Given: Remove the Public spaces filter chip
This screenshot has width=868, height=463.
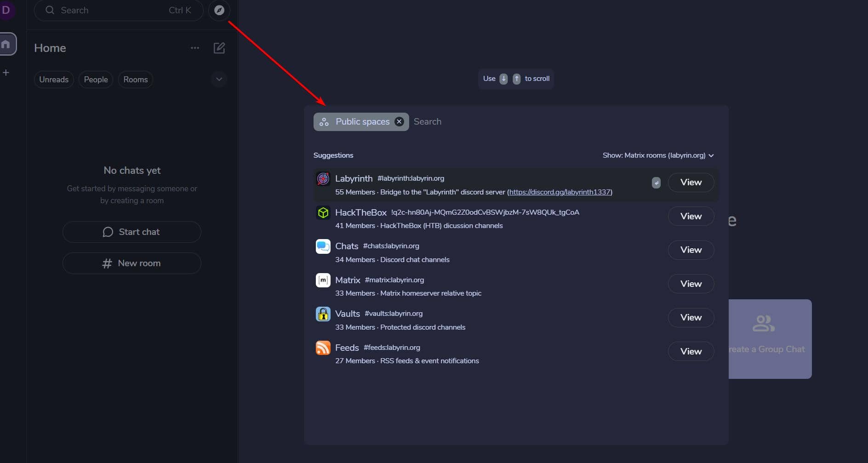Looking at the screenshot, I should (x=400, y=121).
